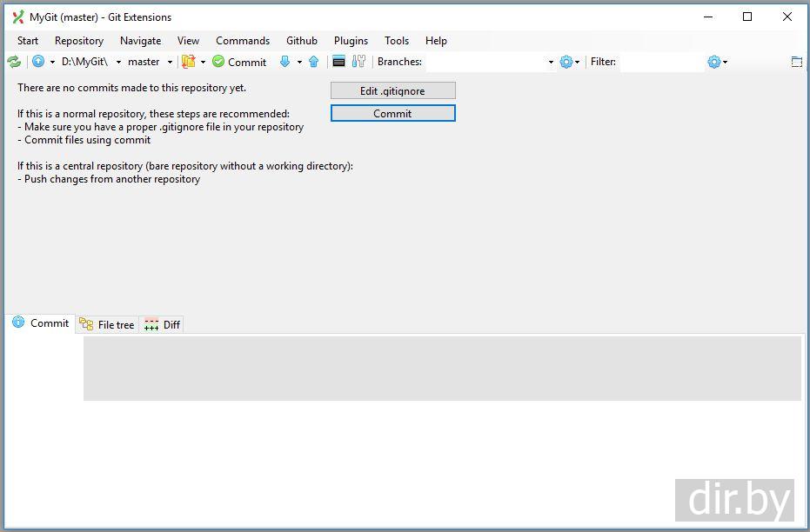
Task: Expand the pull options dropdown arrow
Action: (x=299, y=62)
